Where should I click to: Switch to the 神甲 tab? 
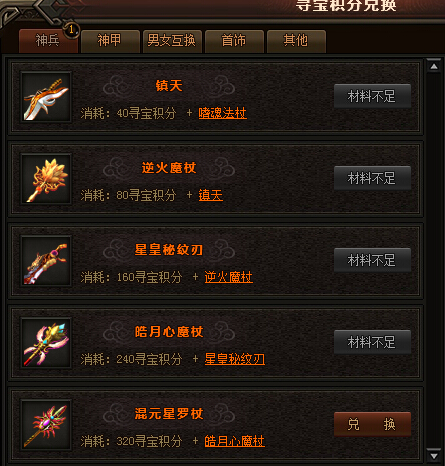(110, 41)
